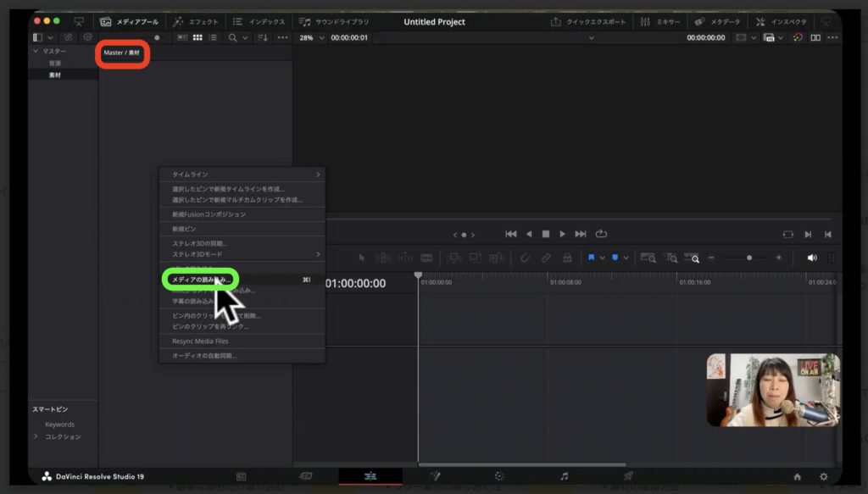Screen dimensions: 868x494
Task: Select the arrow selection mode tool
Action: (x=361, y=257)
